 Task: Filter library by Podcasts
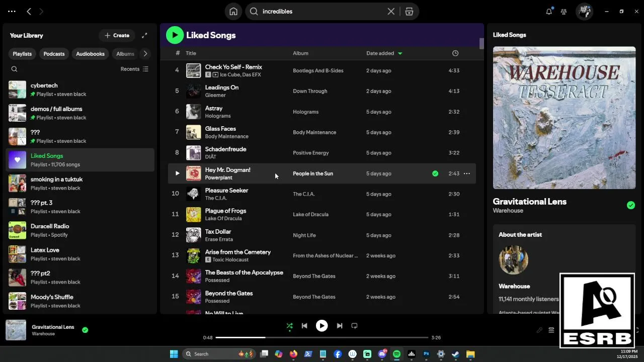pyautogui.click(x=54, y=54)
